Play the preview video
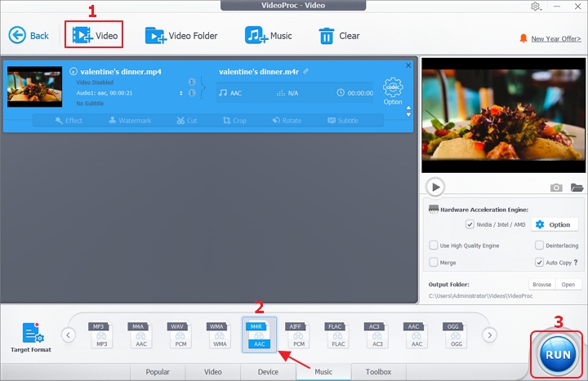The width and height of the screenshot is (588, 381). tap(435, 187)
